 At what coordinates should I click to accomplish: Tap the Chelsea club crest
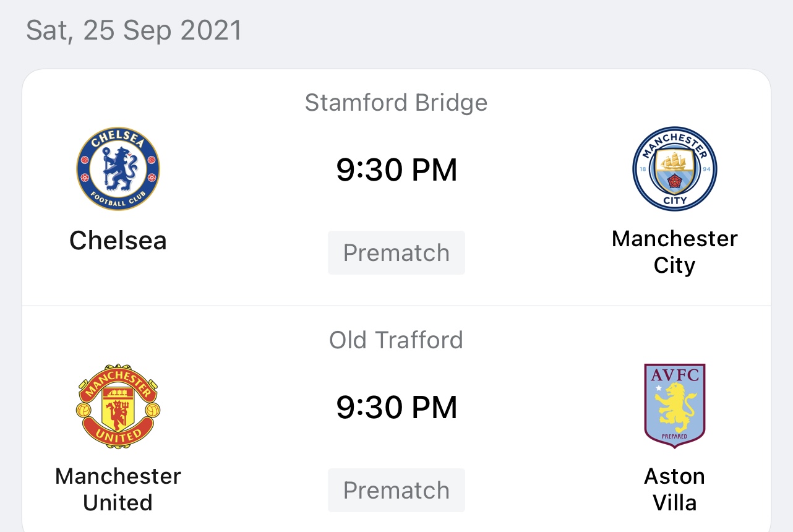tap(118, 169)
